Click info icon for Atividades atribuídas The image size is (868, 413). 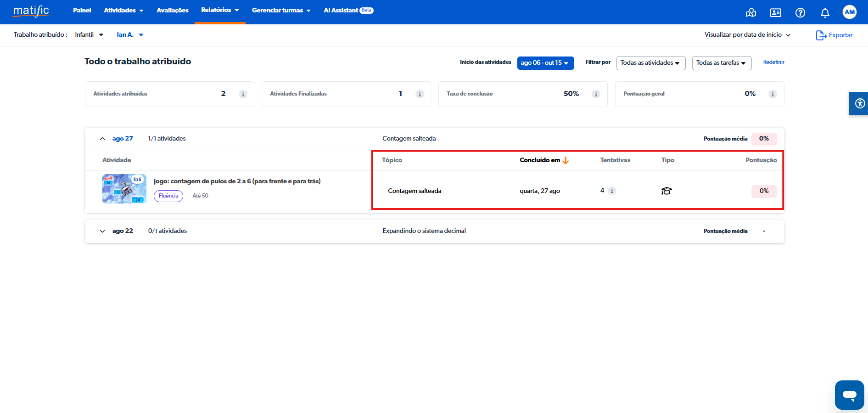click(243, 94)
